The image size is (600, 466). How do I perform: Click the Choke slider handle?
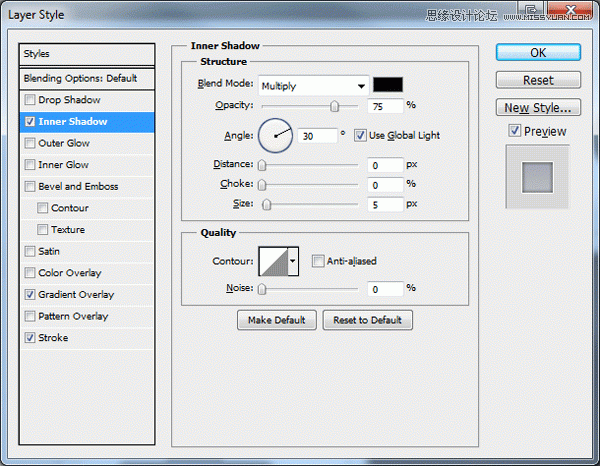pyautogui.click(x=262, y=185)
